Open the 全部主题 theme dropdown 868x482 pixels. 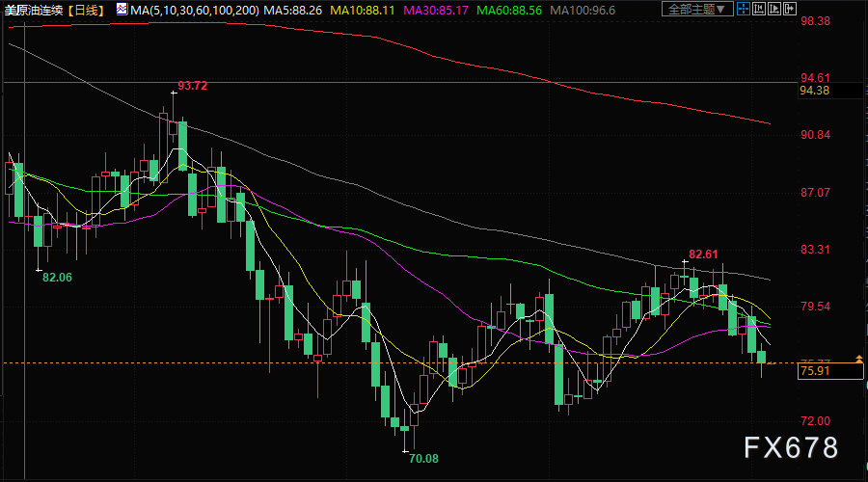697,9
